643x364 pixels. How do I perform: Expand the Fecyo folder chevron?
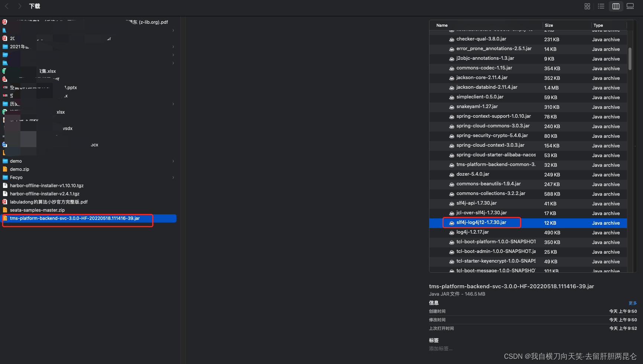click(173, 178)
